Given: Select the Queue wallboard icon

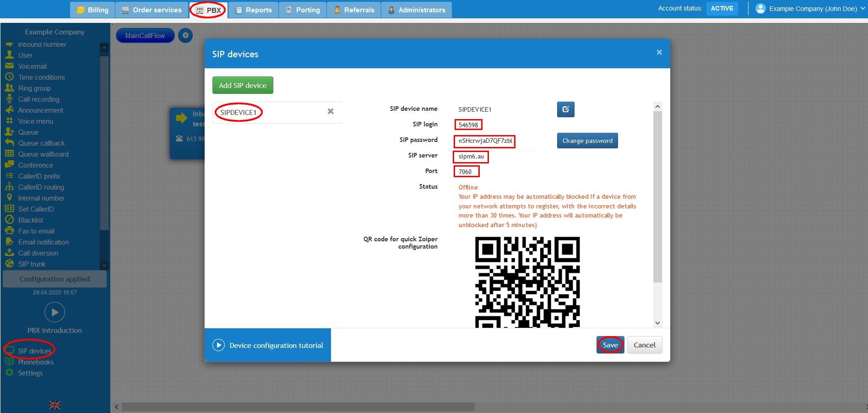Looking at the screenshot, I should [9, 154].
